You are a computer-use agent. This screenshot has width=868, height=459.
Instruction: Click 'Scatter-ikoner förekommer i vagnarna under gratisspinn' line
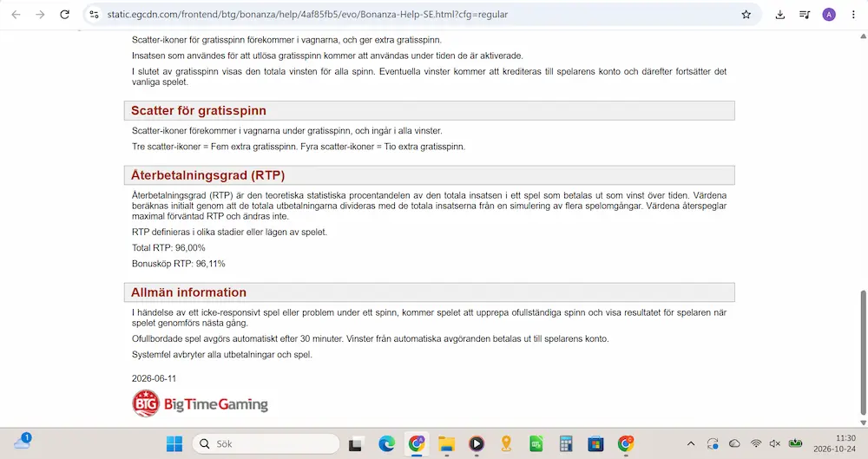point(286,131)
